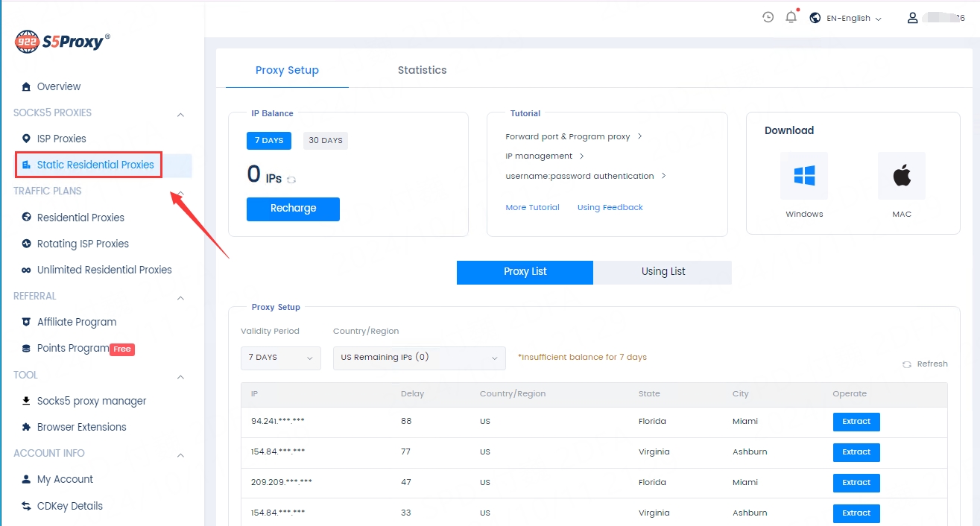The width and height of the screenshot is (980, 526).
Task: Open the notifications bell icon
Action: (x=791, y=17)
